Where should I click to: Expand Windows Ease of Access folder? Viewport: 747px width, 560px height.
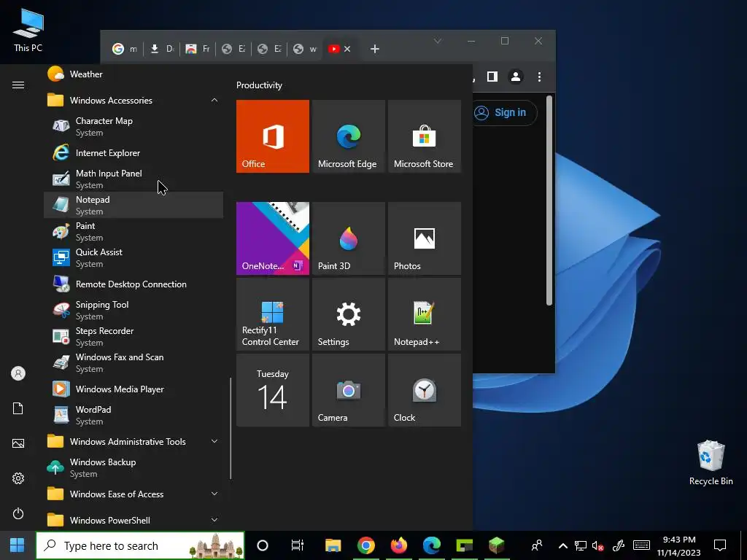click(x=133, y=494)
